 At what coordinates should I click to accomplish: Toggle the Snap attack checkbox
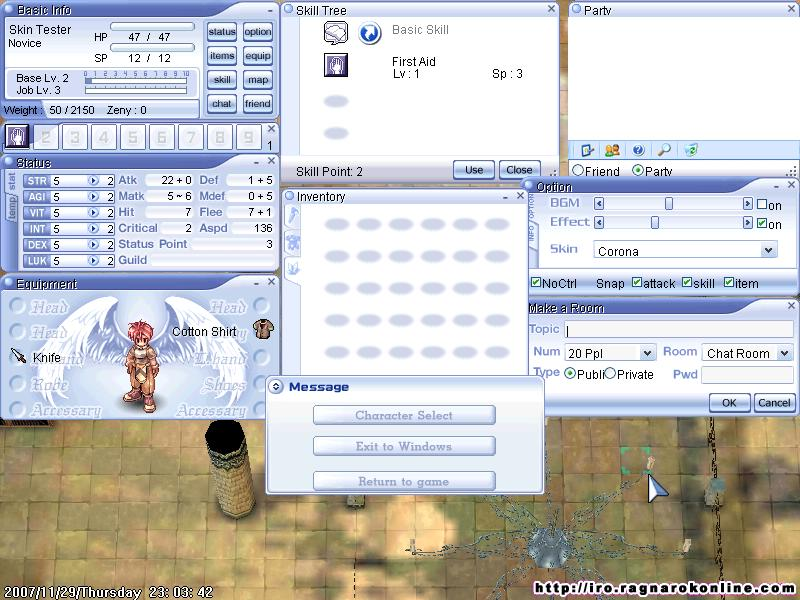click(x=637, y=282)
